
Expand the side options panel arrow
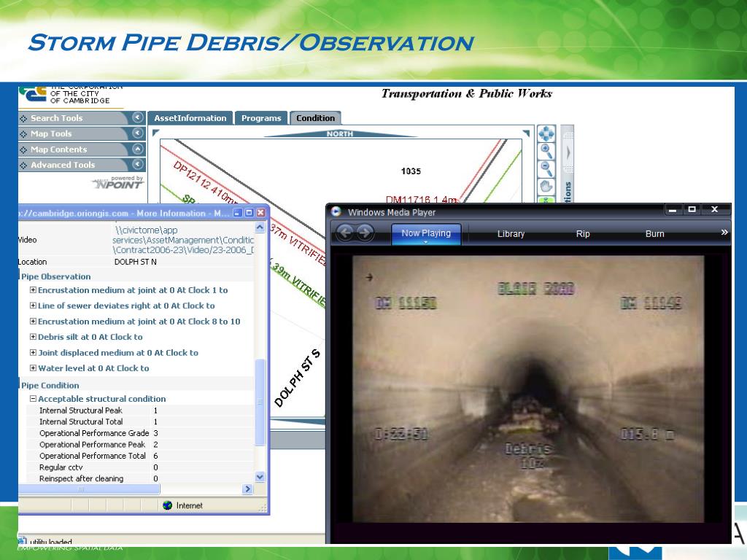coord(568,152)
